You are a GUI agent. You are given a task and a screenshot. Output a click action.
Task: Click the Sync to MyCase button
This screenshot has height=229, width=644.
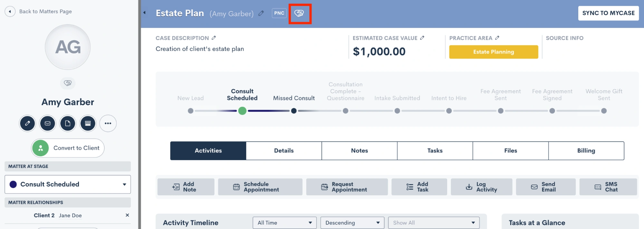coord(608,13)
